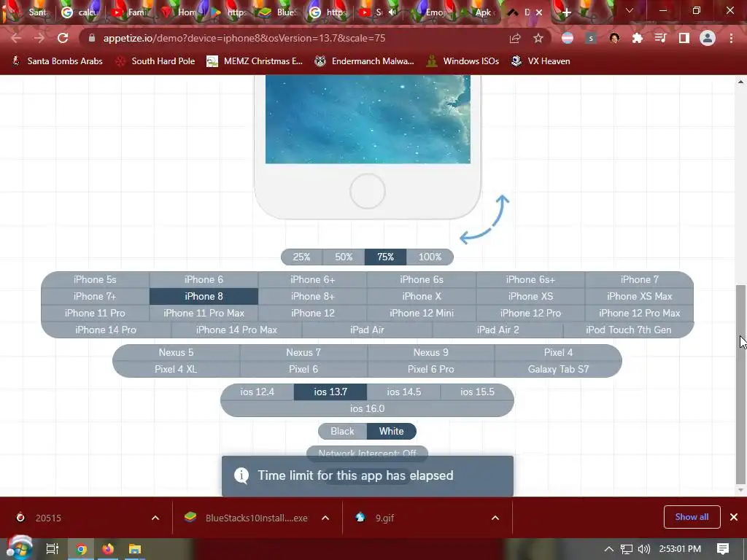Open the action center notification icon

[x=723, y=549]
